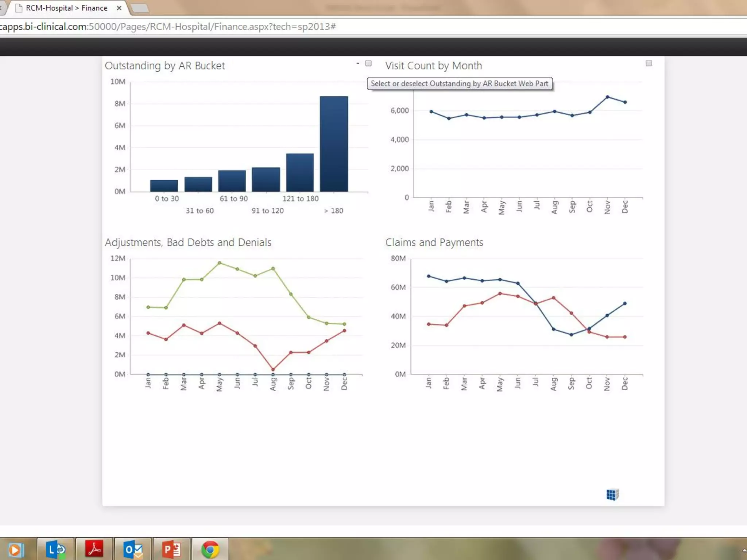Select the Outstanding by AR Bucket web part checkbox

click(368, 63)
